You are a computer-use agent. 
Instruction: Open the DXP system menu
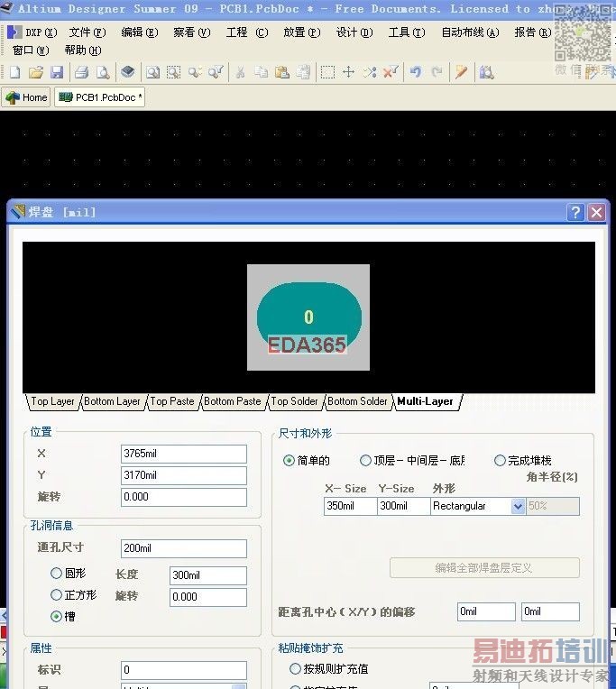coord(33,32)
